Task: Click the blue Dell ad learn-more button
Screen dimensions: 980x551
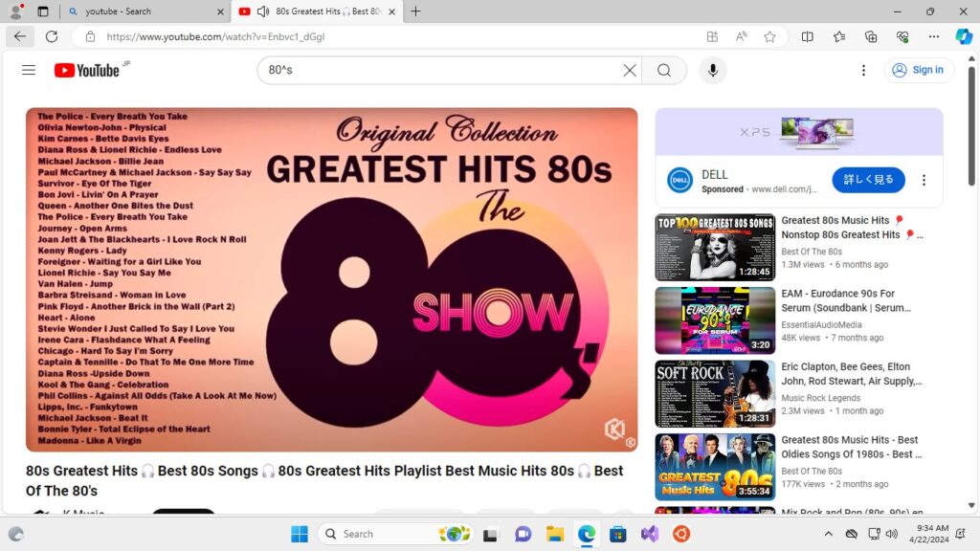Action: click(868, 180)
